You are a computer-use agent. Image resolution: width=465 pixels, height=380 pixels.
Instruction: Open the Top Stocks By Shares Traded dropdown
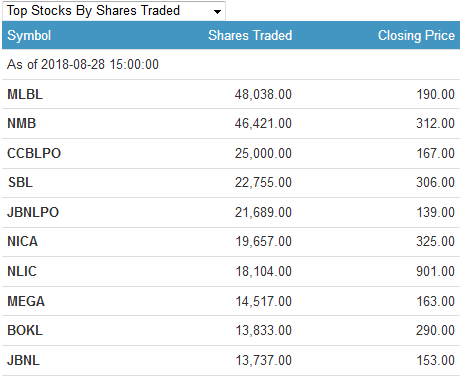click(114, 11)
